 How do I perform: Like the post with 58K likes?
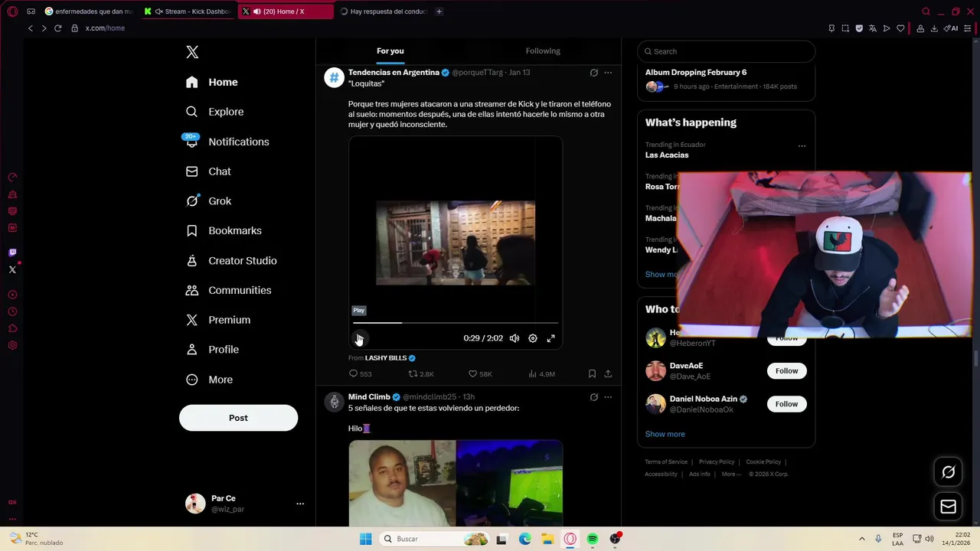tap(480, 374)
